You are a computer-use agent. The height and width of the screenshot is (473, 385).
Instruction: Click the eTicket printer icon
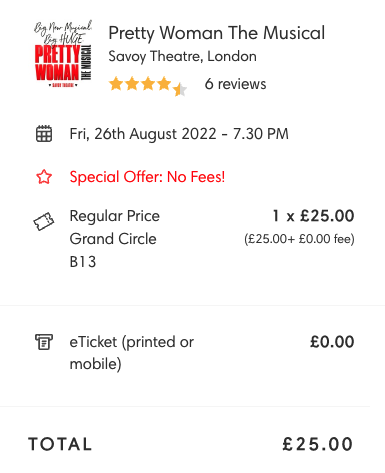44,342
